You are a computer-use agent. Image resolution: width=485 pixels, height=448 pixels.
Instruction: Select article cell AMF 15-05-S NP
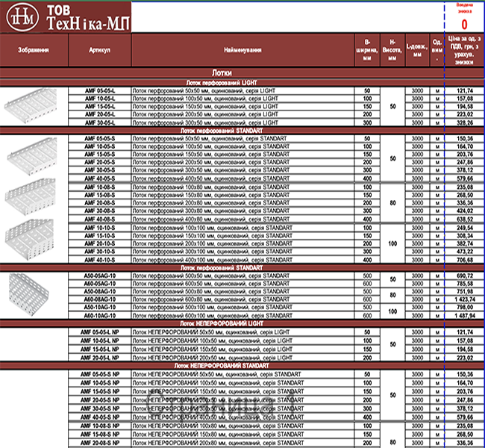99,391
